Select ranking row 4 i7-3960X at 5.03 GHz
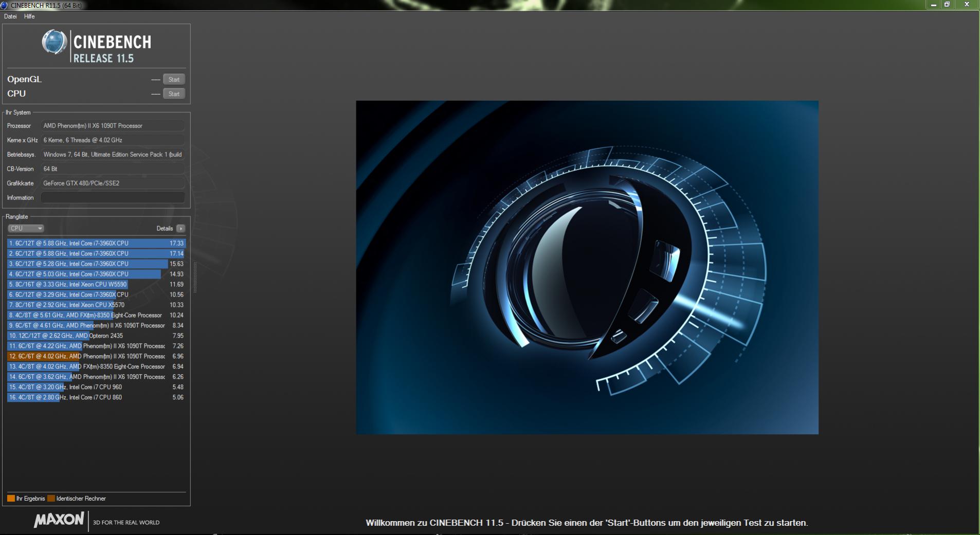This screenshot has width=980, height=535. [x=96, y=274]
